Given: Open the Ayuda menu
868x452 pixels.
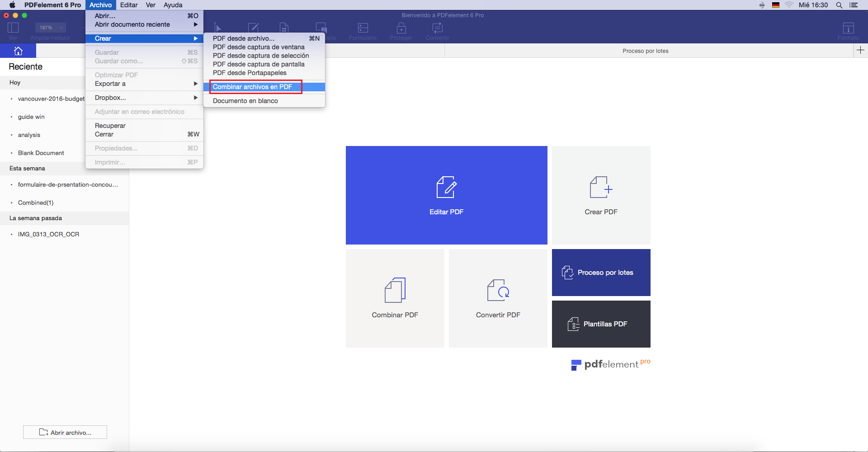Looking at the screenshot, I should (x=173, y=5).
